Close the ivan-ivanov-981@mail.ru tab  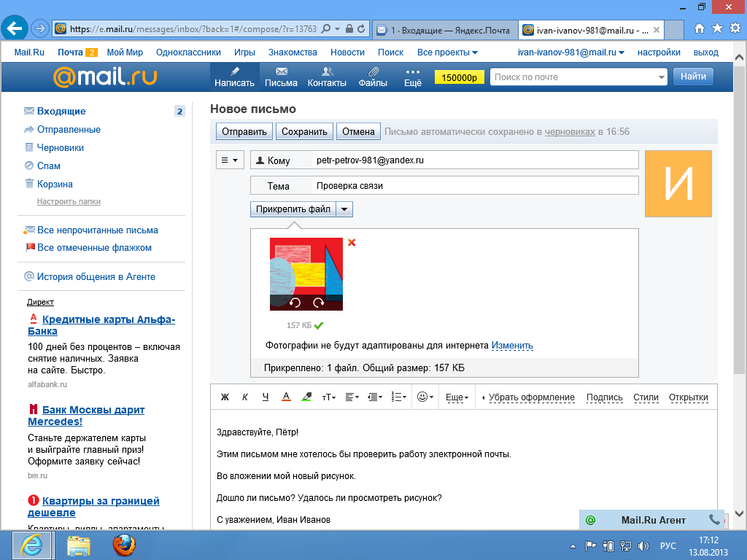(657, 30)
